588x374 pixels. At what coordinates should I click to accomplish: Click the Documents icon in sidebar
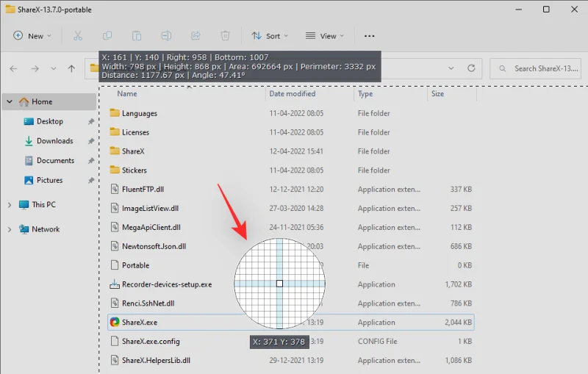(29, 160)
